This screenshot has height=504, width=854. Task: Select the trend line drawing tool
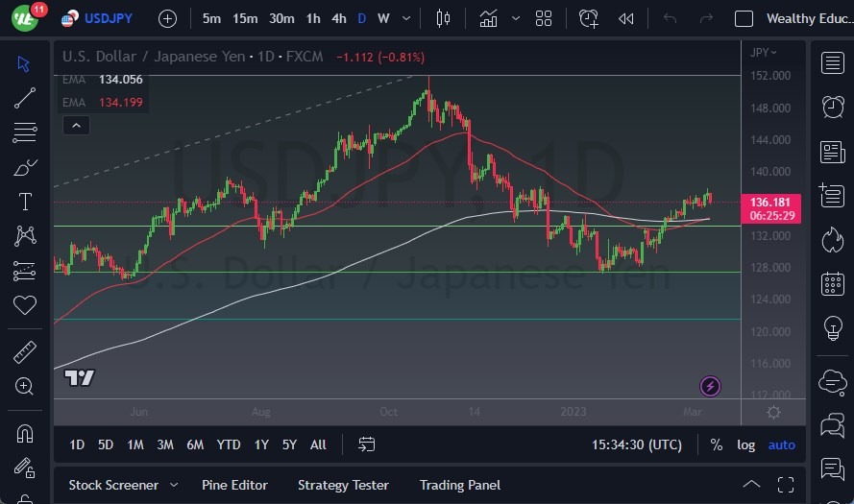(x=25, y=98)
